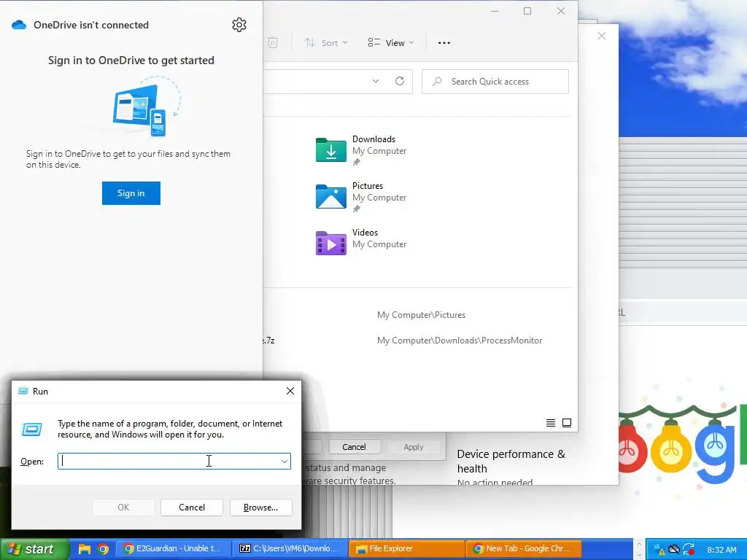Switch to File Explorer taskbar button
747x560 pixels.
point(407,548)
